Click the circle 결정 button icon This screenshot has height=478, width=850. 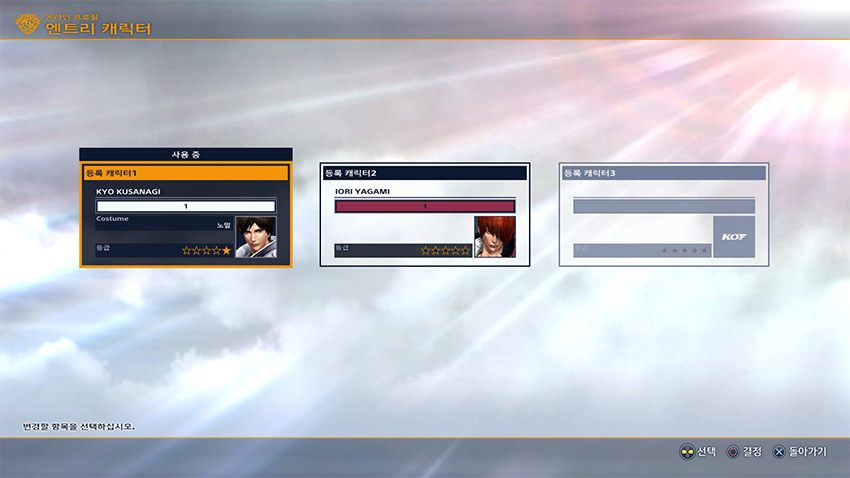[733, 452]
